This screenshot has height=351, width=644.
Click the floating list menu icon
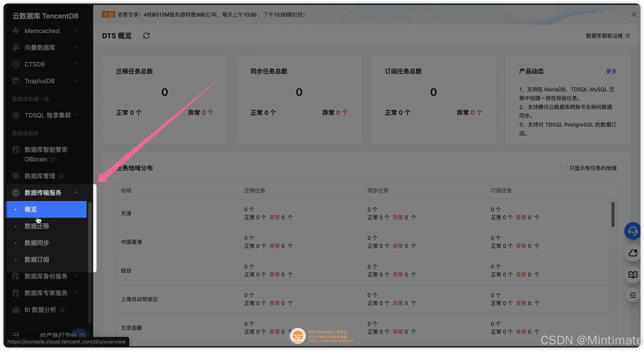[x=633, y=295]
